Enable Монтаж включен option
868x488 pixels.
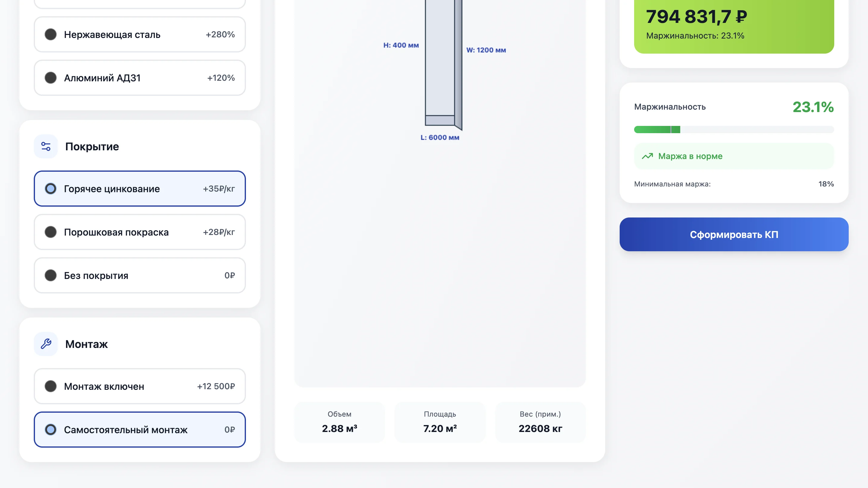140,386
